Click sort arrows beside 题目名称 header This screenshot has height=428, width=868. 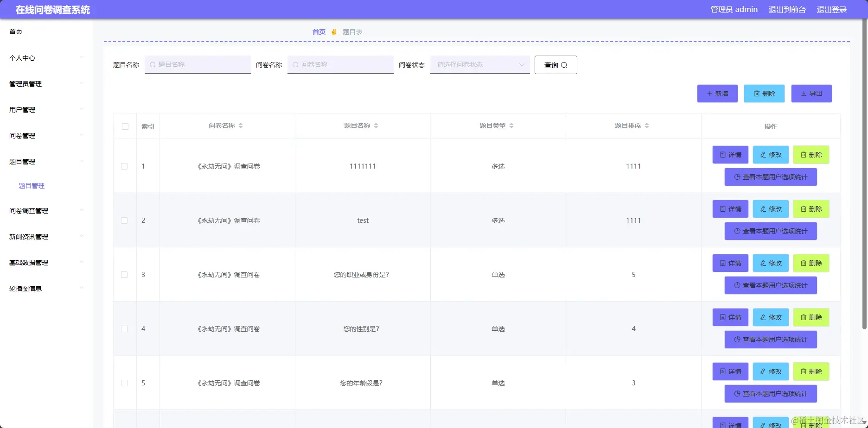(376, 126)
